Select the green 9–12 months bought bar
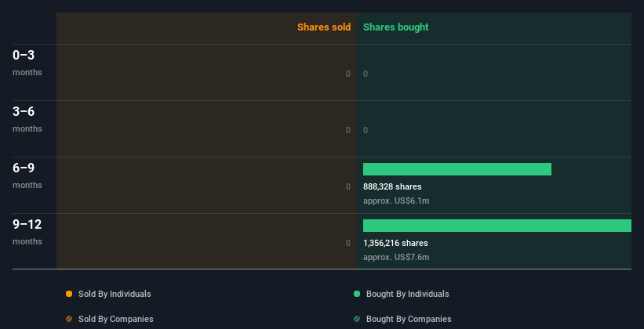This screenshot has height=329, width=644. click(497, 226)
